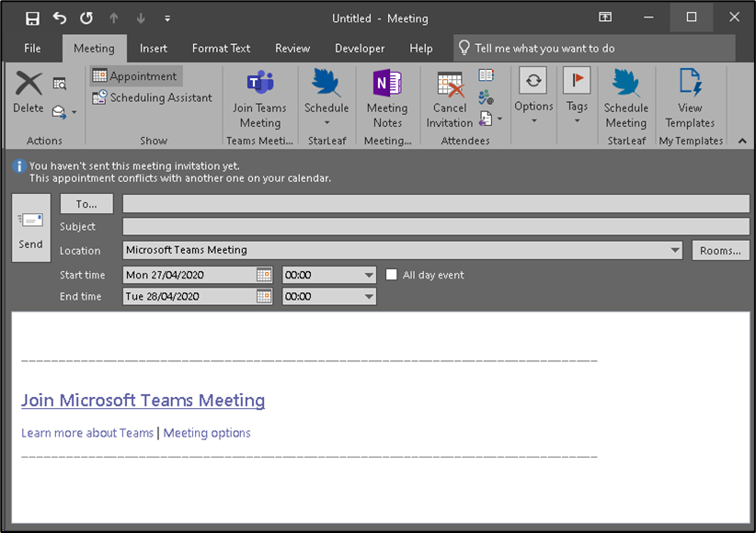Click the Tell me what you want to do box

(x=594, y=48)
